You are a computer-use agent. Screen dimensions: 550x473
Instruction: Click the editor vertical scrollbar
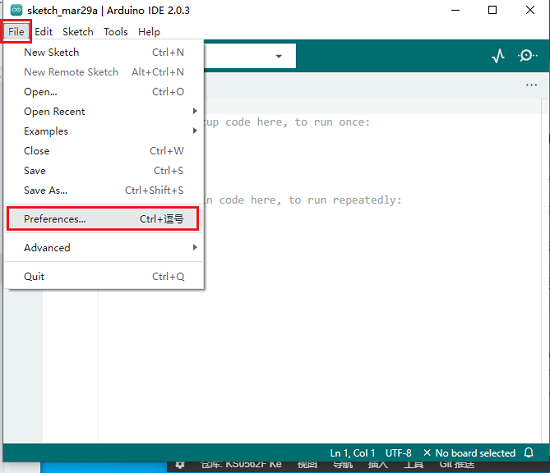pos(545,270)
